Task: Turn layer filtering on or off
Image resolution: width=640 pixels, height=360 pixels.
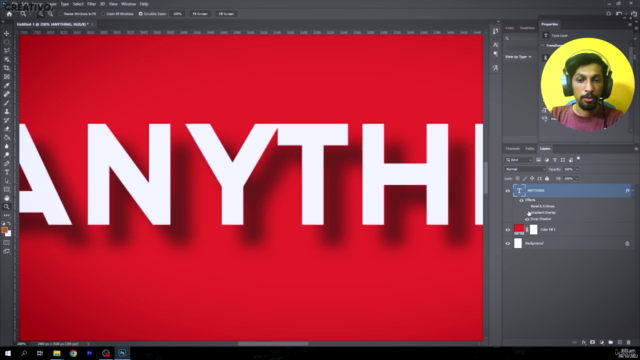Action: [578, 159]
